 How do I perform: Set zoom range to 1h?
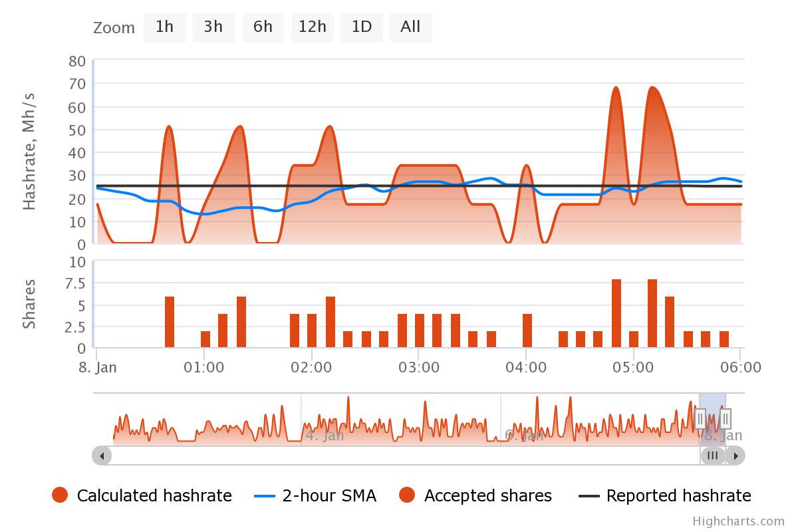(x=164, y=27)
